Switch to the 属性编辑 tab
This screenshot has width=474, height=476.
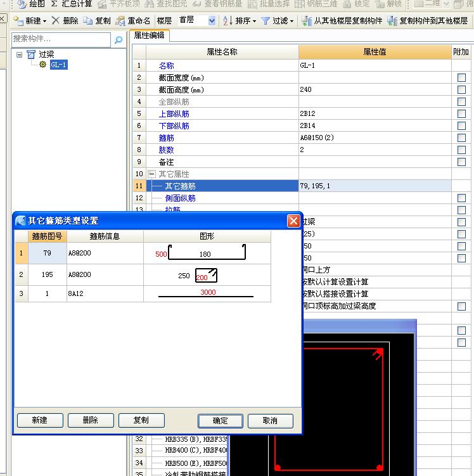click(150, 35)
